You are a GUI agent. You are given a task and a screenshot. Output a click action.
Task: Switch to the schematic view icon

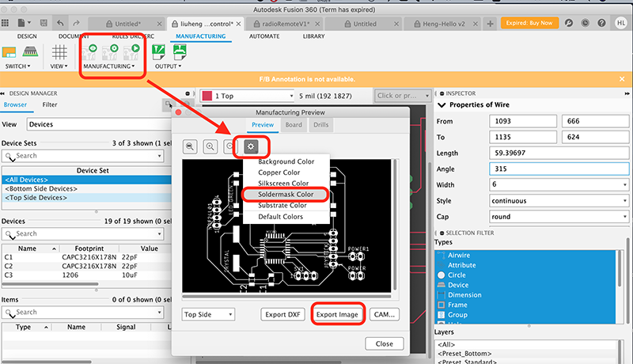[x=9, y=51]
